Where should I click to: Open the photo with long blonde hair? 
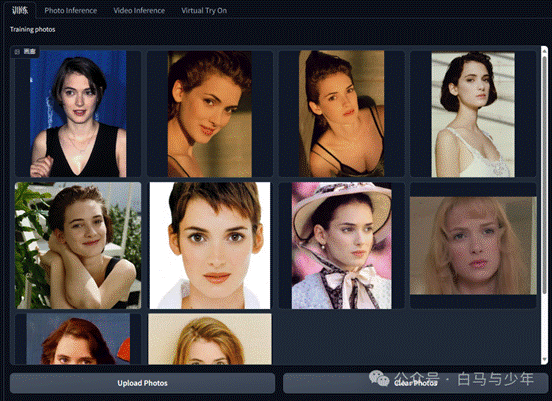473,245
